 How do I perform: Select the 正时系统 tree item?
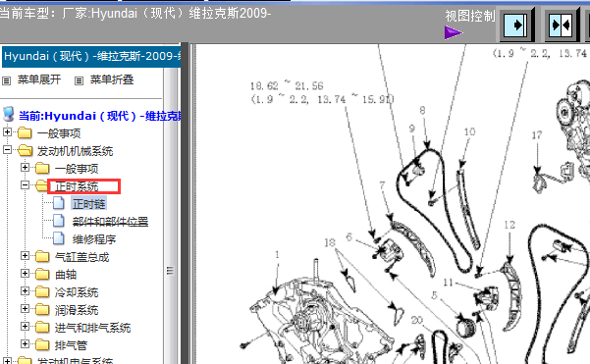click(x=77, y=186)
